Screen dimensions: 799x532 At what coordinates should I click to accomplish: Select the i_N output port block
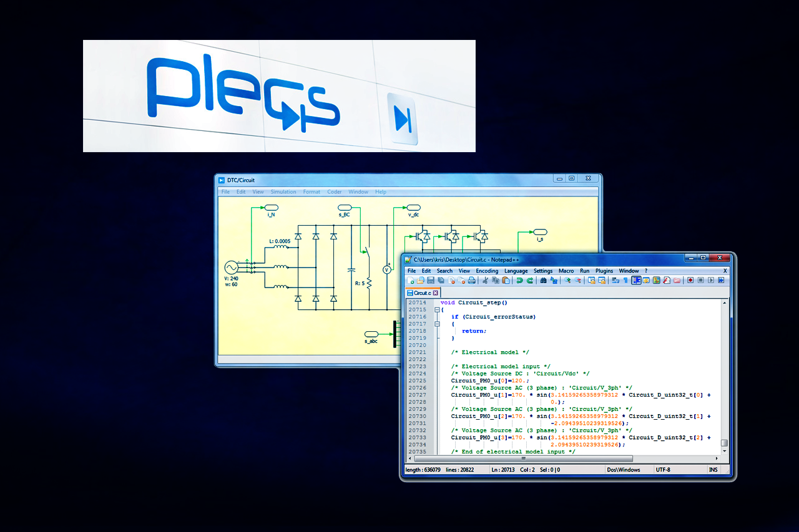271,207
